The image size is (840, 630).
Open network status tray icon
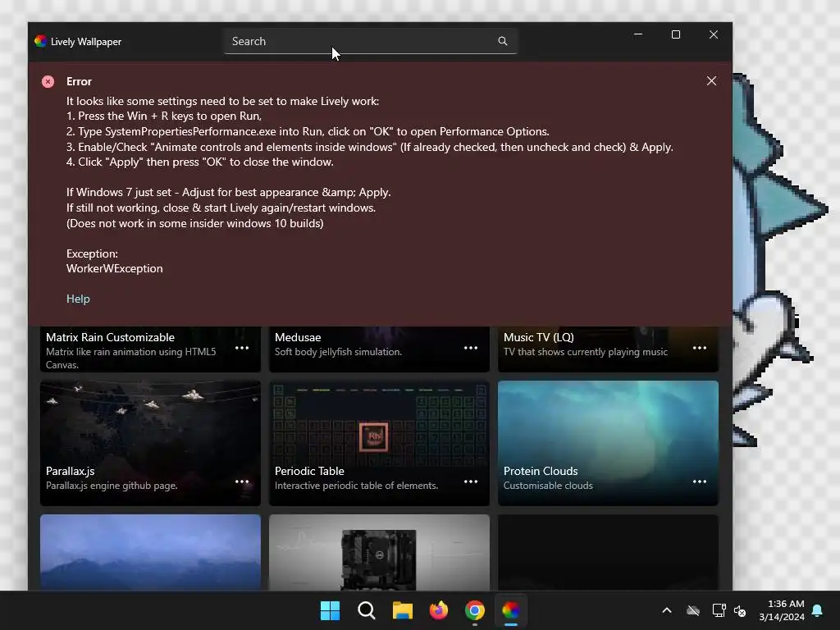pos(719,610)
